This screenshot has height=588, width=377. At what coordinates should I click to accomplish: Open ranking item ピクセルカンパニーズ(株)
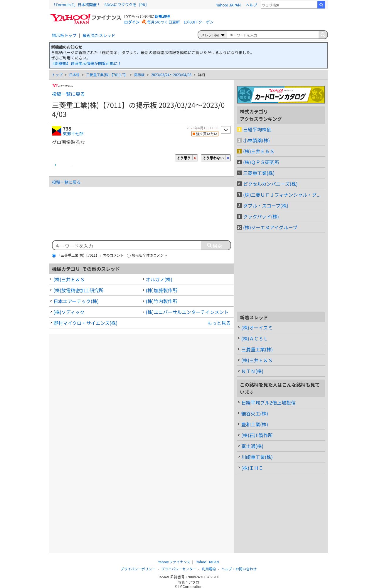click(270, 184)
